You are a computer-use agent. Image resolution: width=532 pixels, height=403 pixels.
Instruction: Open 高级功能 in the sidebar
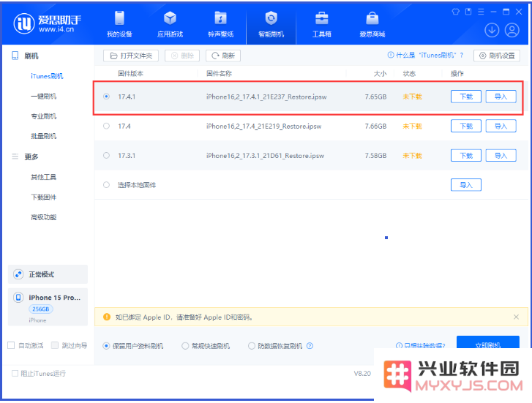tap(43, 217)
